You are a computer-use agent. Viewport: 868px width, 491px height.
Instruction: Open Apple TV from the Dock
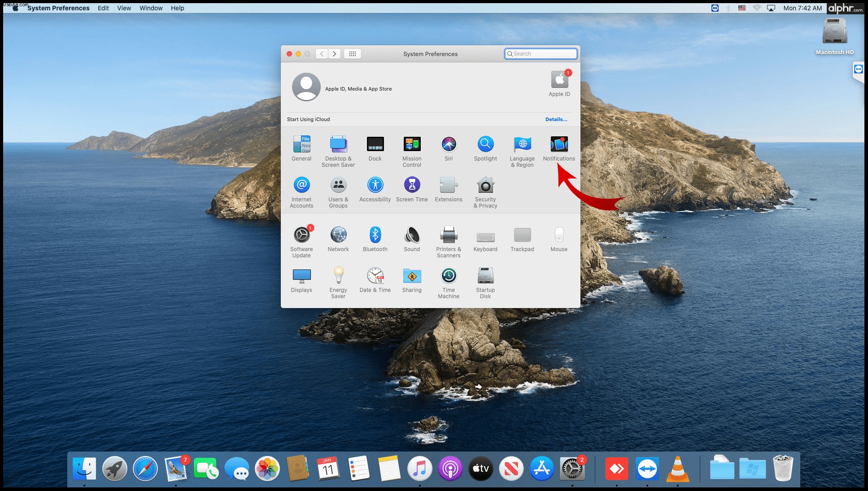click(481, 469)
